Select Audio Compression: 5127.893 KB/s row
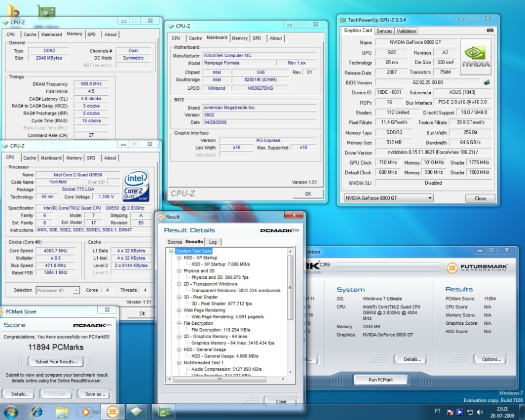The image size is (525, 420). [x=226, y=369]
